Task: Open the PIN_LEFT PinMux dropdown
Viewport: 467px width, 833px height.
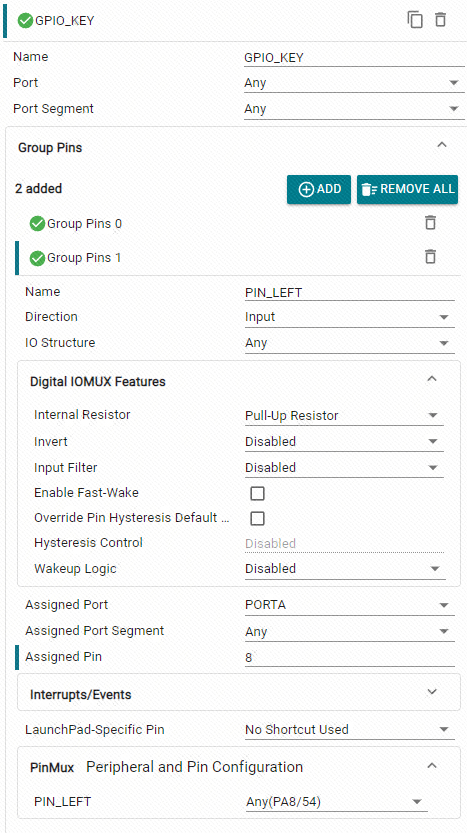Action: point(336,802)
